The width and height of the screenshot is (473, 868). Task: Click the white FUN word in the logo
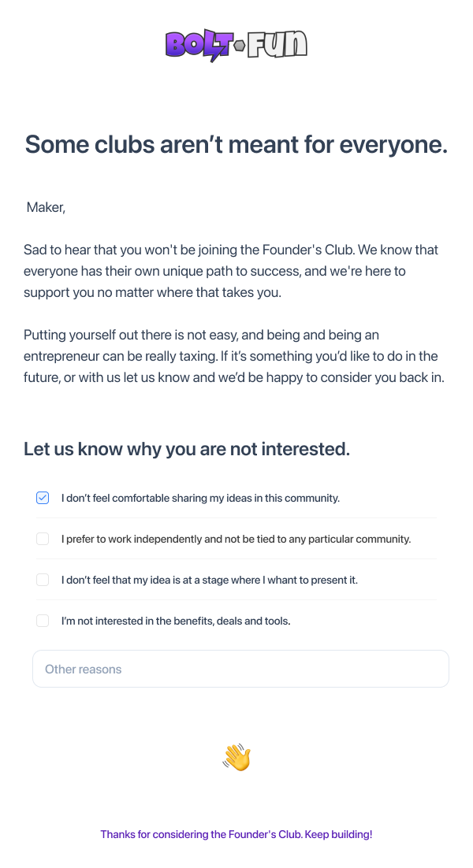click(x=277, y=45)
